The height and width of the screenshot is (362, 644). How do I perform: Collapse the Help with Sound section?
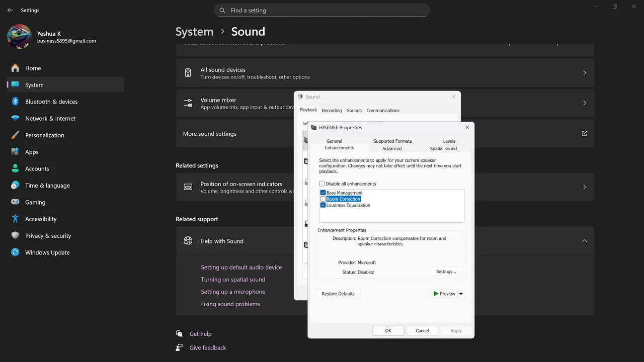pyautogui.click(x=584, y=241)
